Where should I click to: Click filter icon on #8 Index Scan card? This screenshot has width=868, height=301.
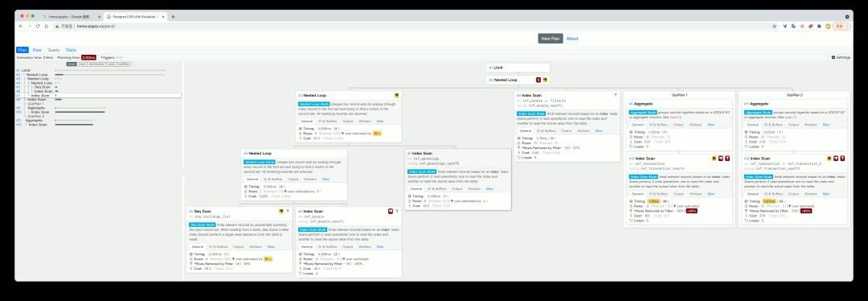(x=615, y=95)
